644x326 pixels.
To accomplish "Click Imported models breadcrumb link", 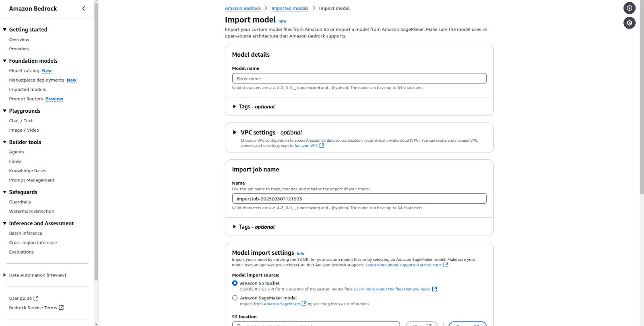I will [290, 8].
